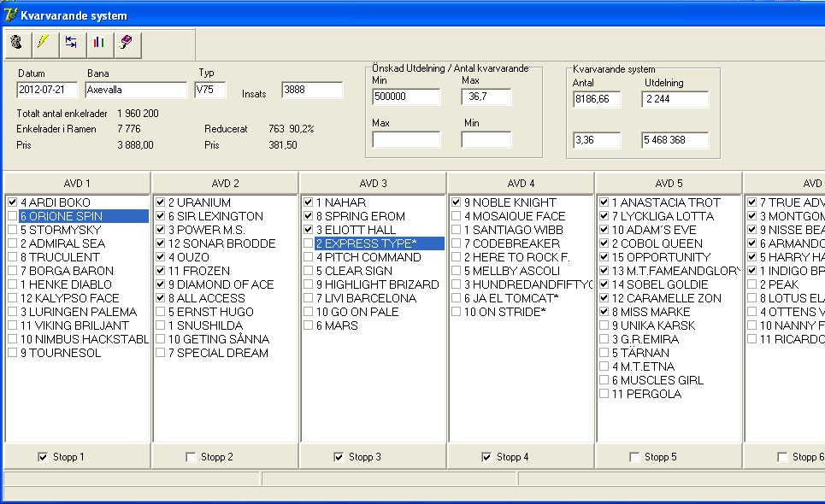Click the Kvarvarande system title bar icon
The height and width of the screenshot is (504, 825).
10,15
